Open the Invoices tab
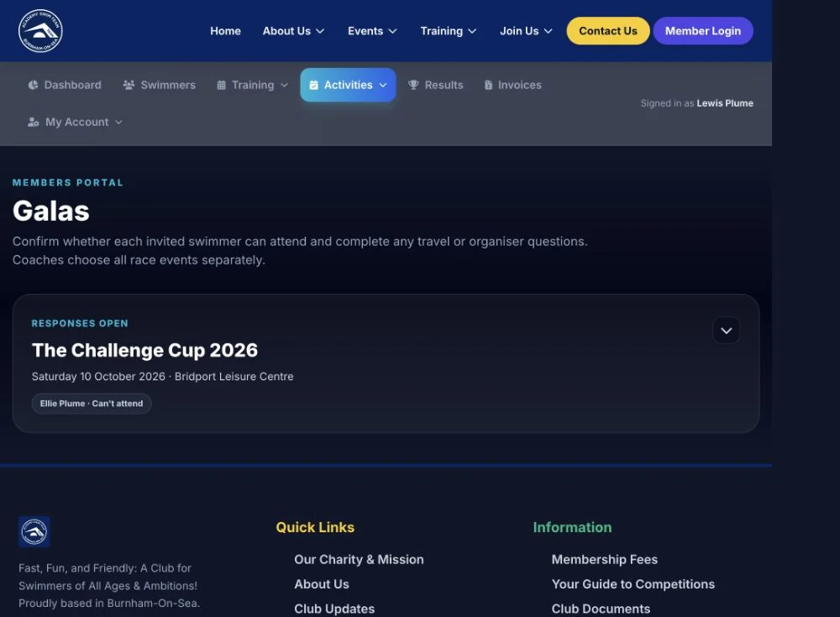 click(513, 85)
